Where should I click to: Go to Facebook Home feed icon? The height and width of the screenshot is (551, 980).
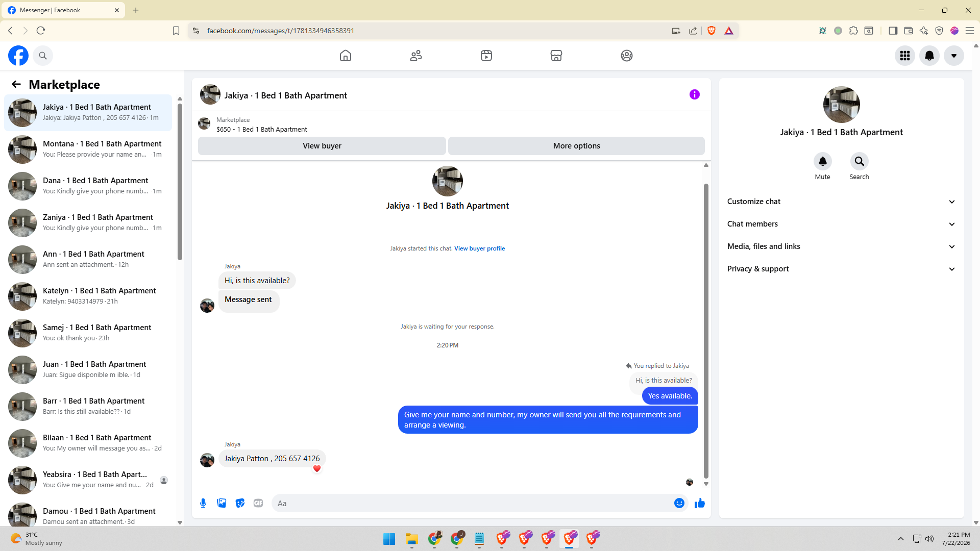point(346,56)
